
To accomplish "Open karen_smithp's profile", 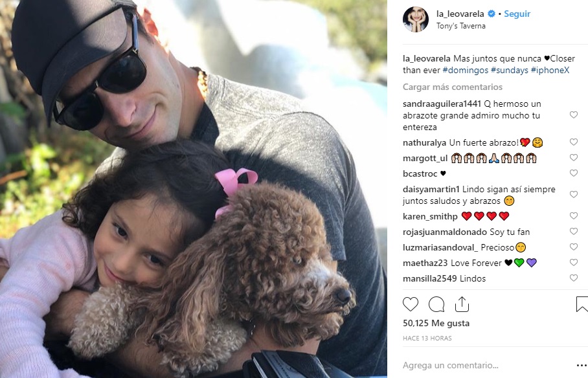I will tap(430, 216).
